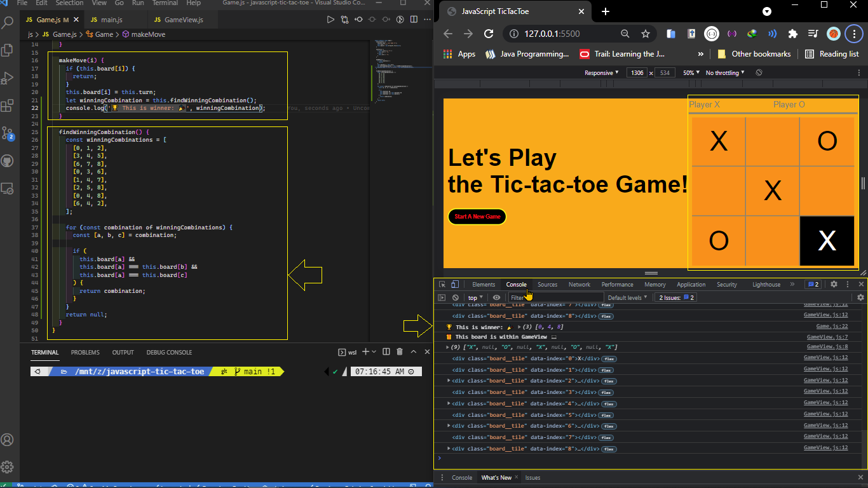The image size is (868, 488).
Task: Open DevTools settings gear
Action: tap(834, 284)
